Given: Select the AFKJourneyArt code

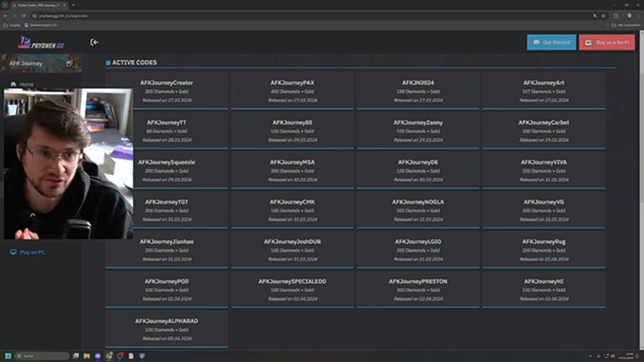Looking at the screenshot, I should [x=544, y=91].
